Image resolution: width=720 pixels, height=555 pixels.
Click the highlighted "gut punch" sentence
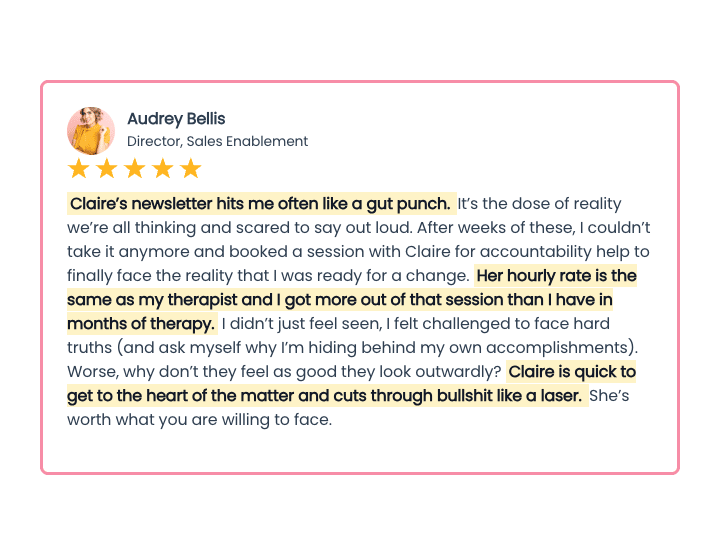tap(260, 204)
